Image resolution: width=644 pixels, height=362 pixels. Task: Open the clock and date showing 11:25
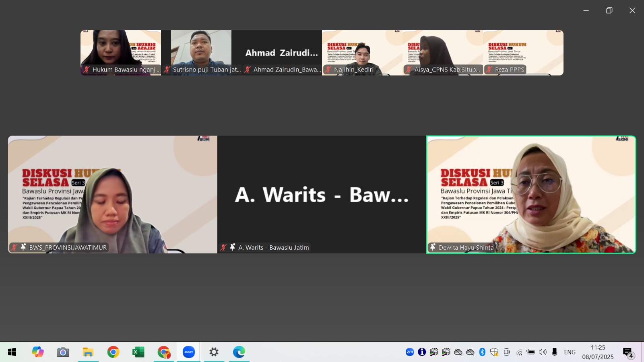[598, 352]
